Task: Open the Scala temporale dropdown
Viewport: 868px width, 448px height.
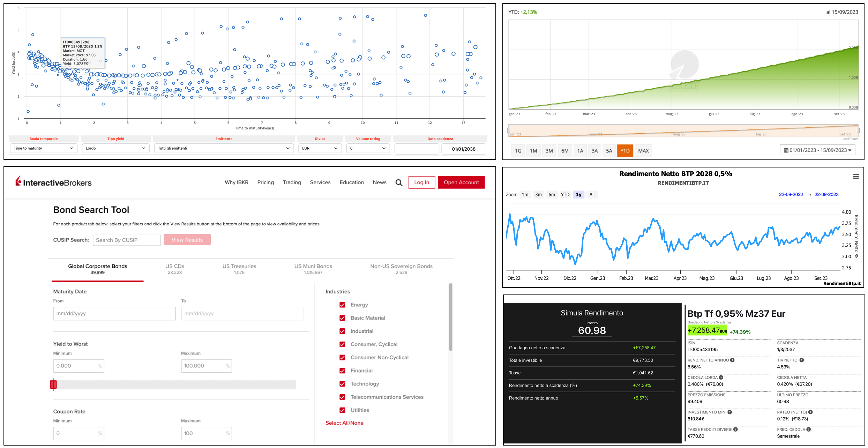Action: coord(44,148)
